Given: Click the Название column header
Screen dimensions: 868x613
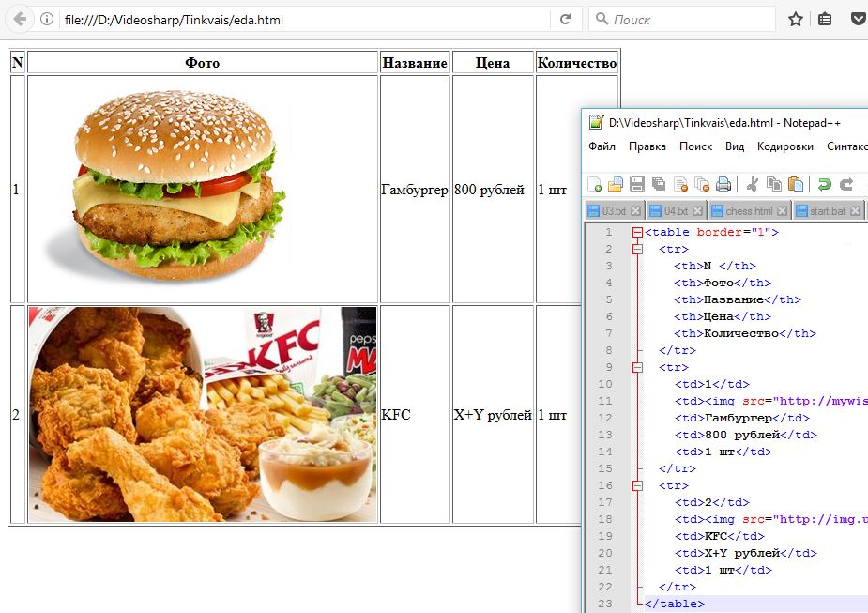Looking at the screenshot, I should (x=415, y=63).
